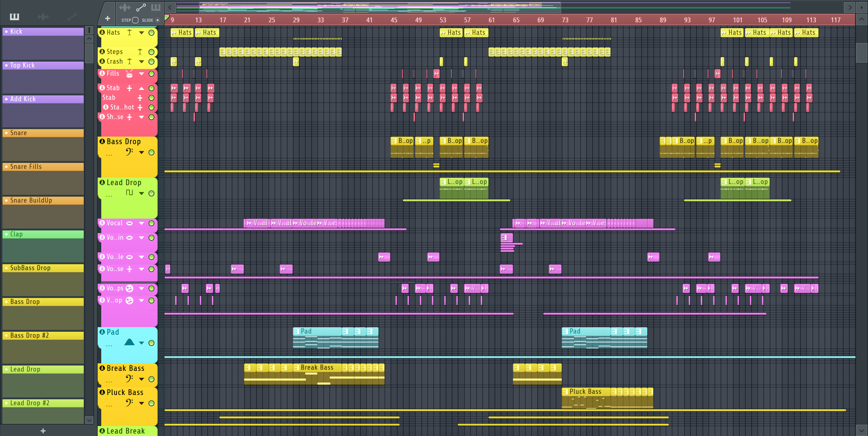Click the V..op track face icon
The width and height of the screenshot is (868, 436).
[x=129, y=300]
